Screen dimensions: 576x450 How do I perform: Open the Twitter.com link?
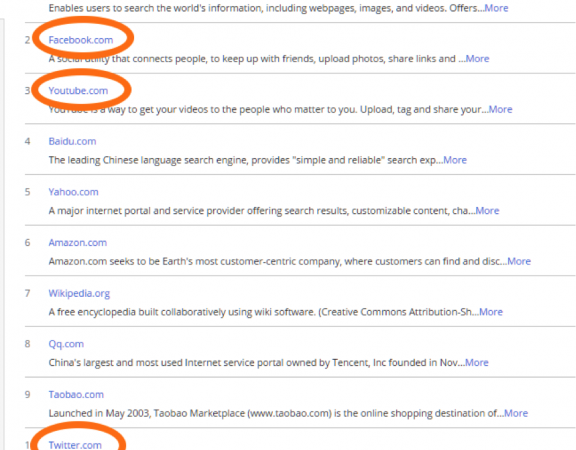(x=75, y=445)
